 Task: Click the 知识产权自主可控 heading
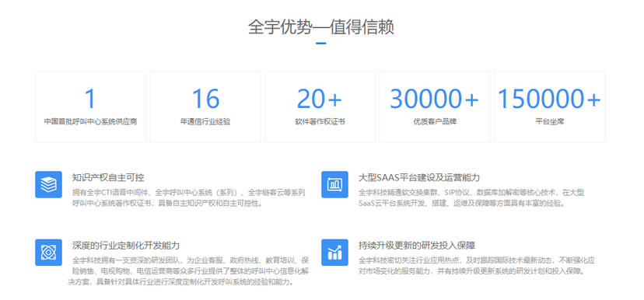108,178
